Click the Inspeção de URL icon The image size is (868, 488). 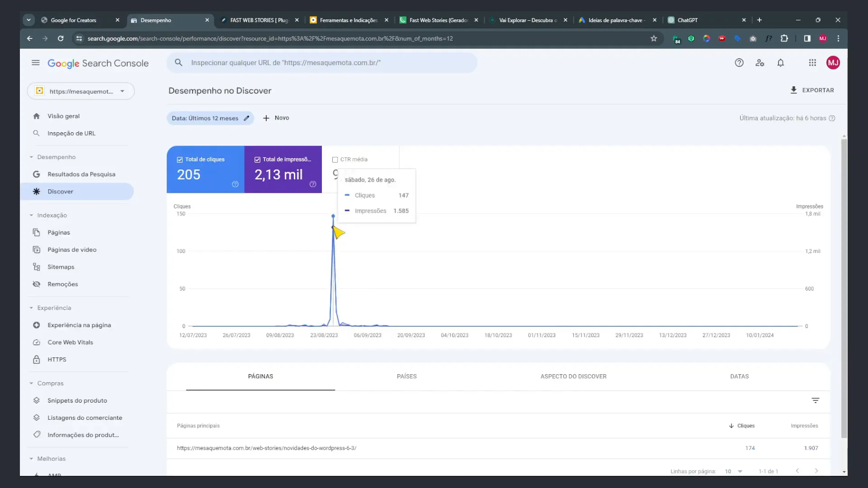coord(36,132)
